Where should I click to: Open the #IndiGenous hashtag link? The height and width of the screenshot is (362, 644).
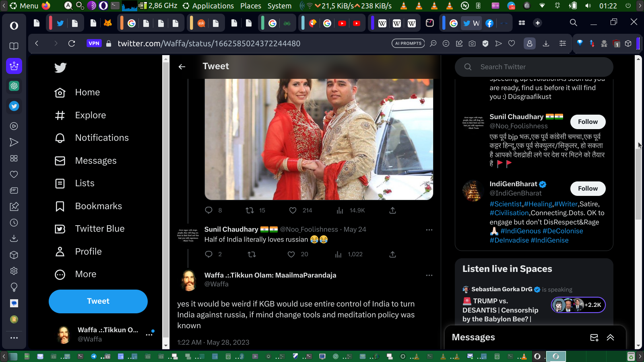[x=521, y=231]
